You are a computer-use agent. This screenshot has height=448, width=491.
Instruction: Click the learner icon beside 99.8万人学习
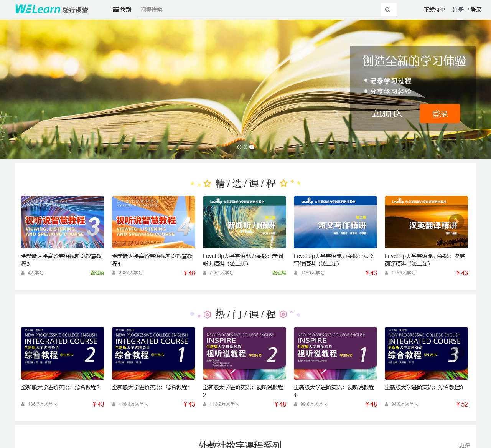pyautogui.click(x=295, y=404)
